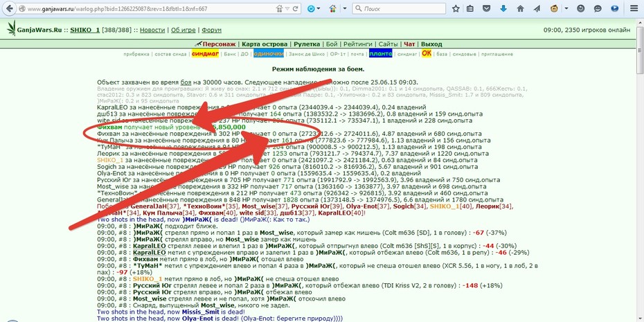Image resolution: width=644 pixels, height=322 pixels.
Task: Open dropdown beside the colorful house icon
Action: point(345,8)
